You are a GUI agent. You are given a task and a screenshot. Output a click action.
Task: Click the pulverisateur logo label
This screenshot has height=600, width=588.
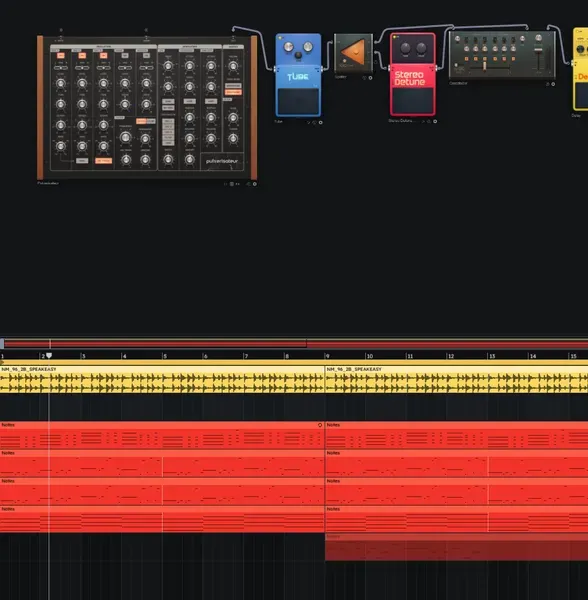tap(222, 161)
